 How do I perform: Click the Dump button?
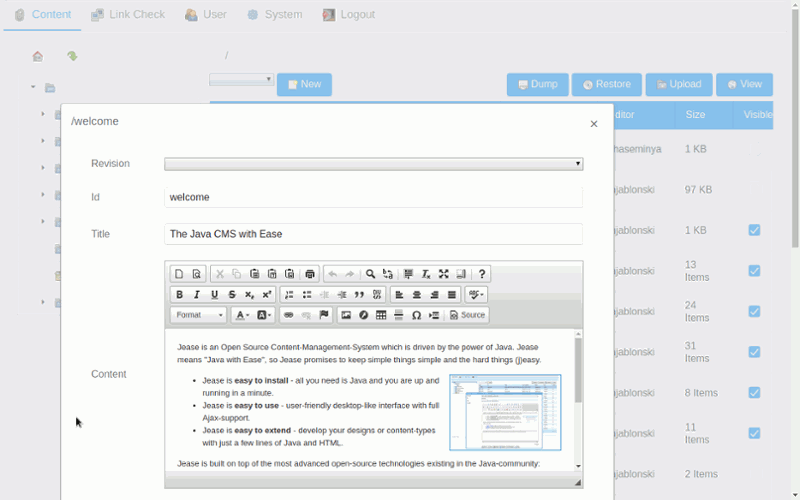point(538,84)
